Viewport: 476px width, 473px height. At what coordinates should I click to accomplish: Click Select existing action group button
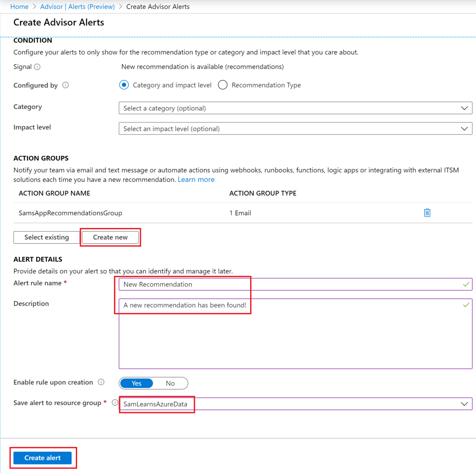pyautogui.click(x=46, y=237)
